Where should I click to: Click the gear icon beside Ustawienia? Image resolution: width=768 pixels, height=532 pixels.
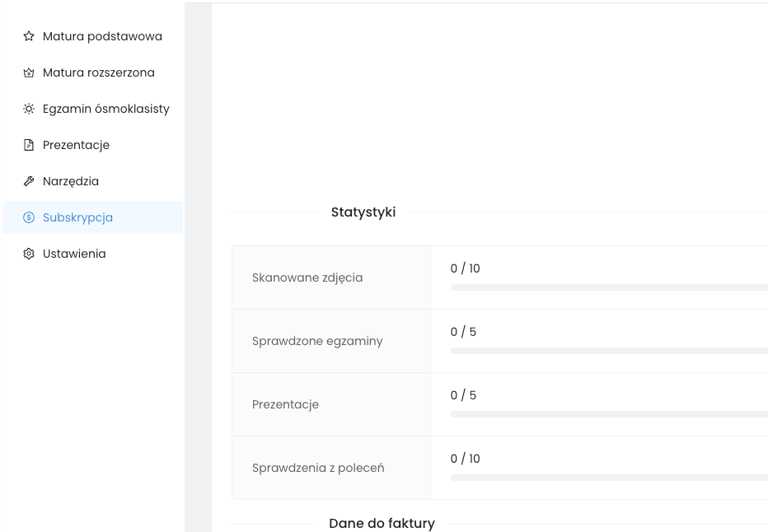point(29,254)
